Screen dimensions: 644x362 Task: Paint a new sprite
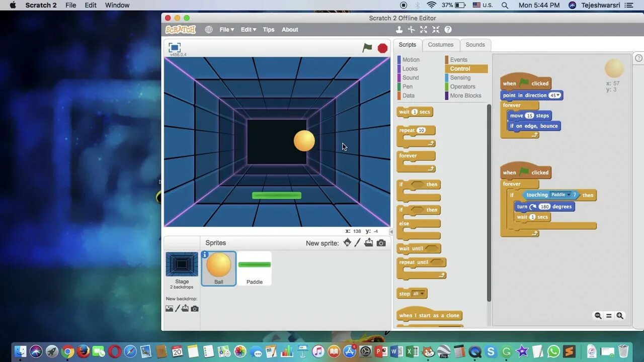(x=358, y=243)
